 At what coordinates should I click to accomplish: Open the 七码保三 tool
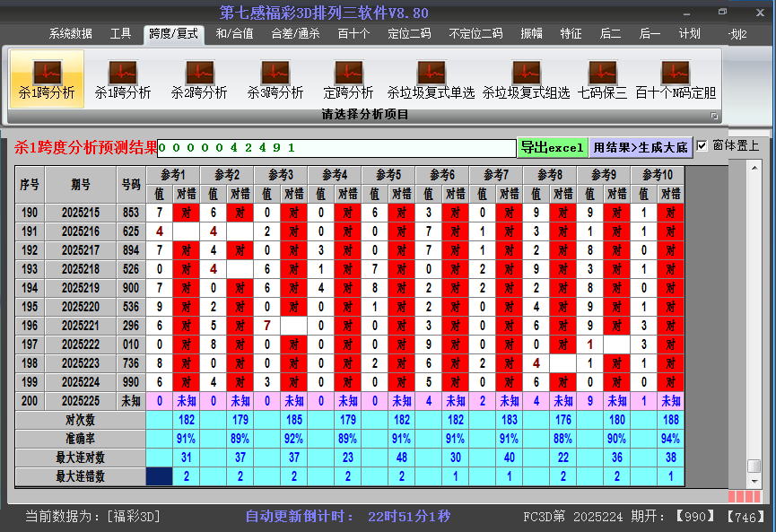[x=602, y=79]
